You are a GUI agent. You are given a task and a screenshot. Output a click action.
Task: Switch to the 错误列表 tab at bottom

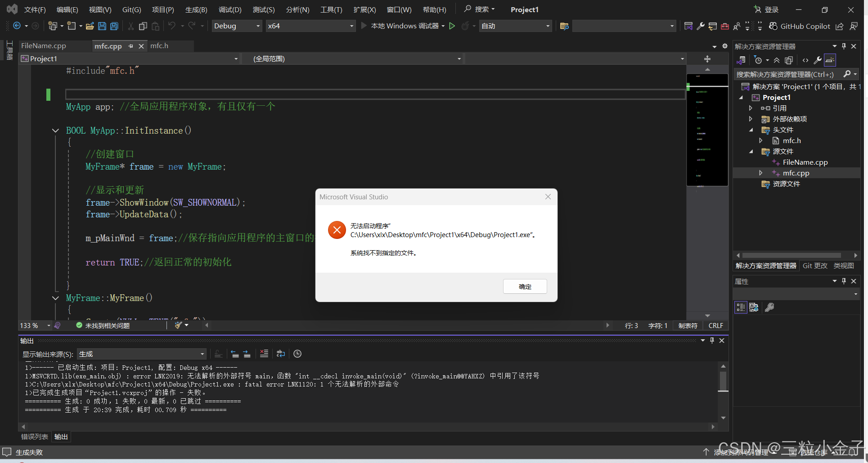(x=35, y=436)
